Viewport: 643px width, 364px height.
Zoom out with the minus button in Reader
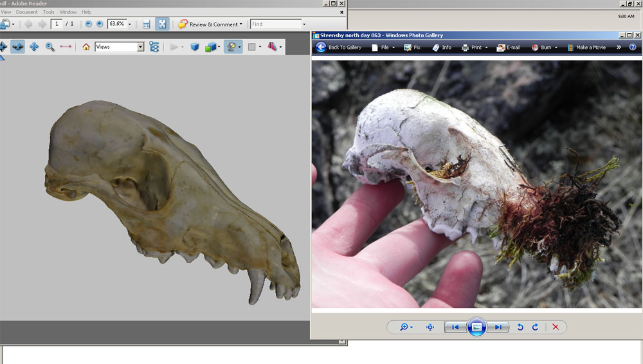88,24
